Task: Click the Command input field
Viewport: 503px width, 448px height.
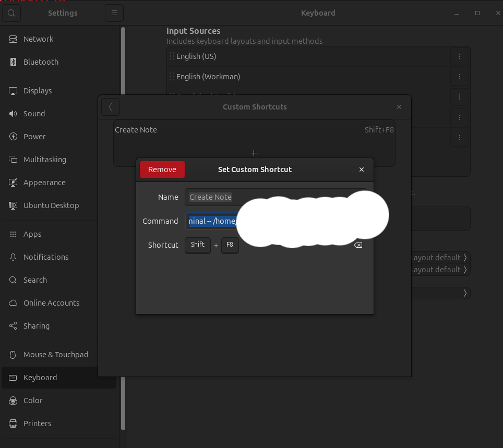Action: [x=276, y=221]
